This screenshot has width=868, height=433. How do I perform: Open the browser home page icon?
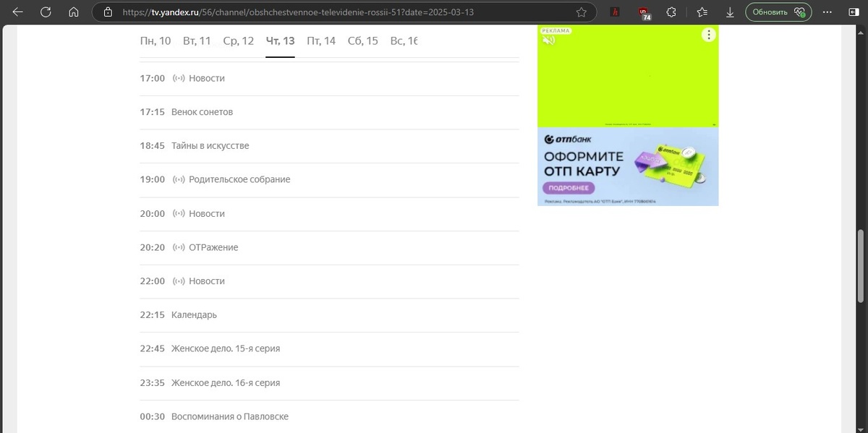coord(73,12)
